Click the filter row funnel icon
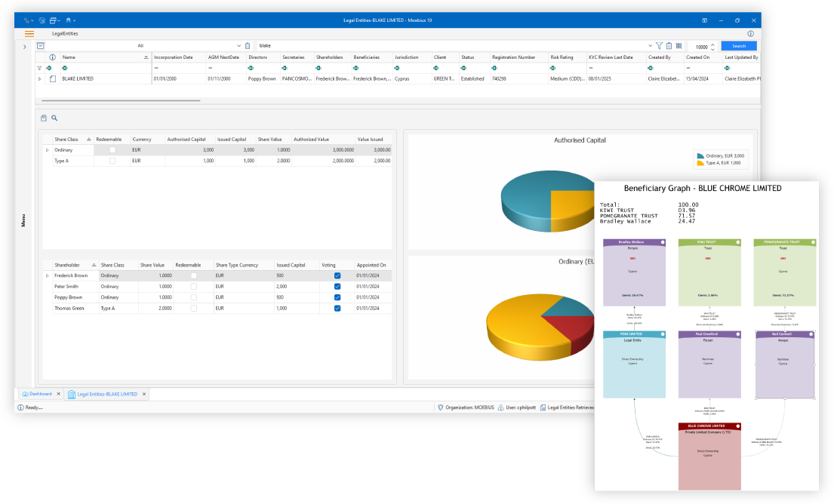Image resolution: width=834 pixels, height=504 pixels. (39, 68)
